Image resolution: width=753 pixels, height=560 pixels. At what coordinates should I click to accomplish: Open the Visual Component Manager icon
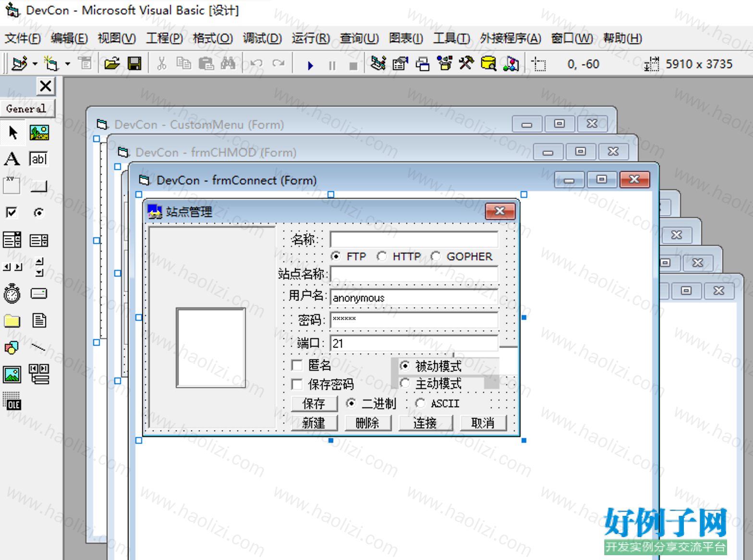(x=511, y=63)
